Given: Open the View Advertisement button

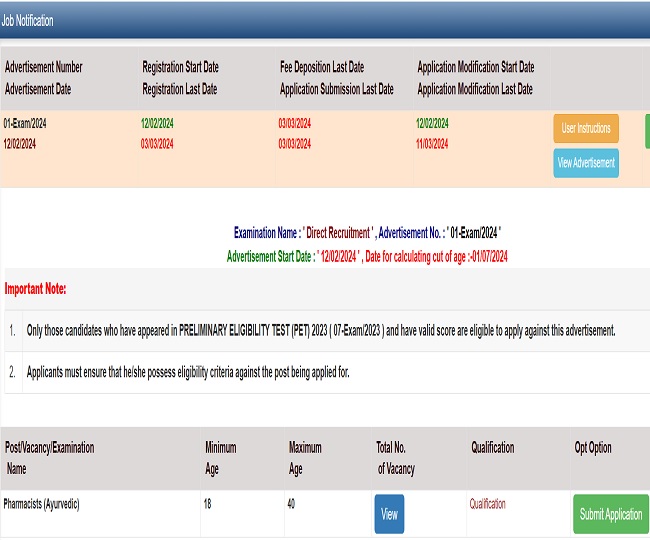Looking at the screenshot, I should point(586,163).
